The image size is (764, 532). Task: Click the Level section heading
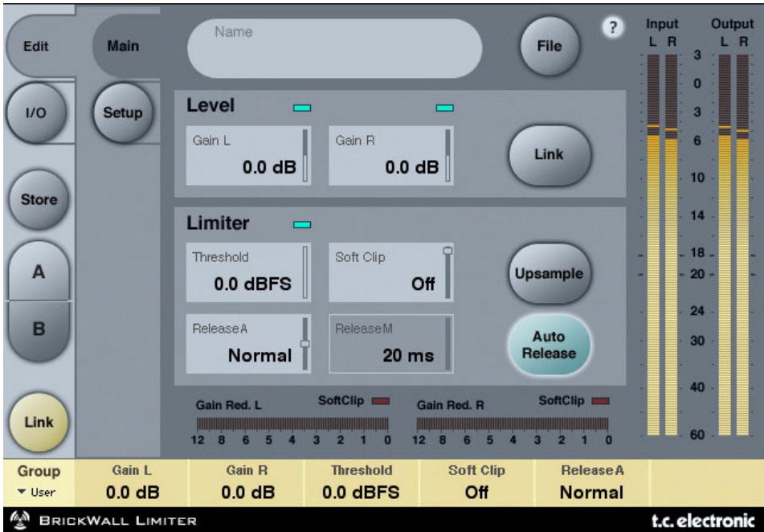pyautogui.click(x=210, y=106)
